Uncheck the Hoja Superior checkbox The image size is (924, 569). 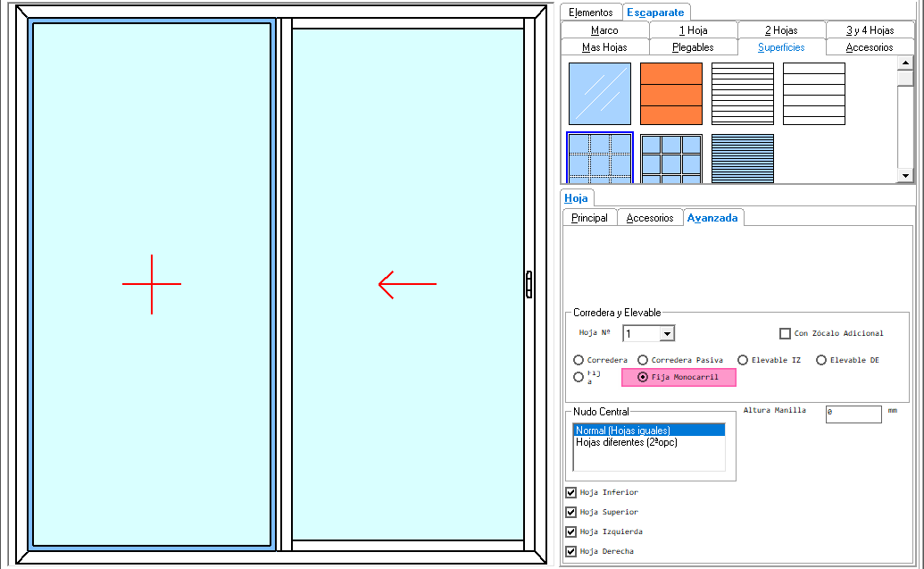coord(571,512)
